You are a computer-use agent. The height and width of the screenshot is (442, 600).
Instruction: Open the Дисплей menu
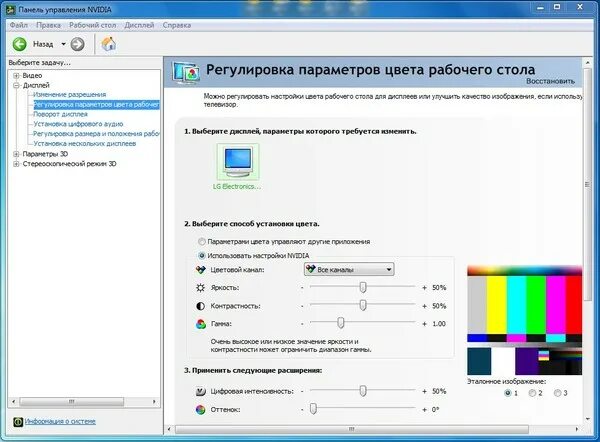click(139, 25)
